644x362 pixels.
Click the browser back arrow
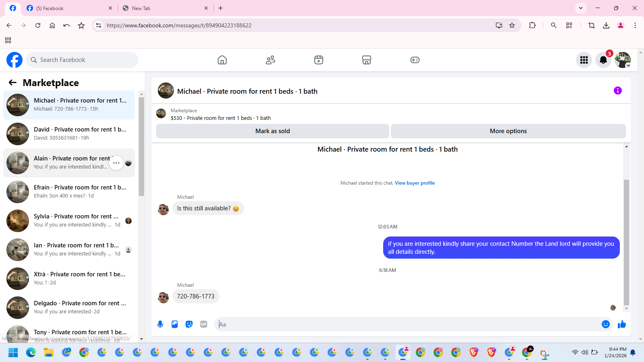pos(9,25)
